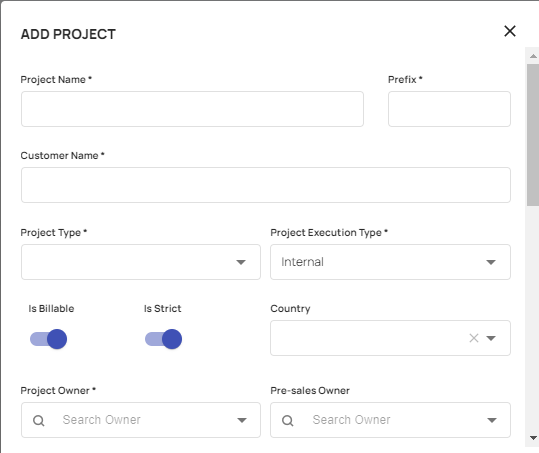Viewport: 539px width, 453px height.
Task: Click the Is Strict label
Action: pyautogui.click(x=162, y=308)
